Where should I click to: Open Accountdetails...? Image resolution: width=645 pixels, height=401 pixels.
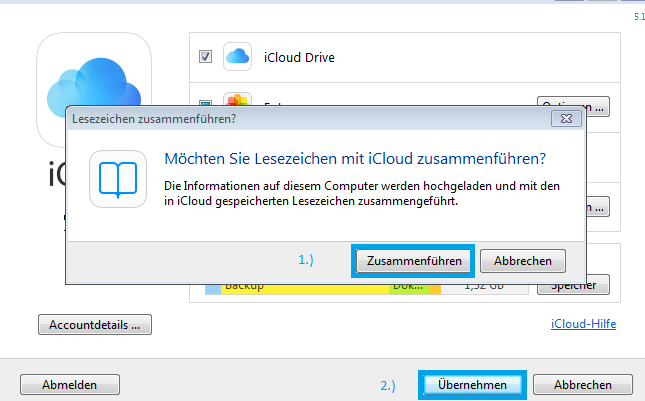point(94,324)
